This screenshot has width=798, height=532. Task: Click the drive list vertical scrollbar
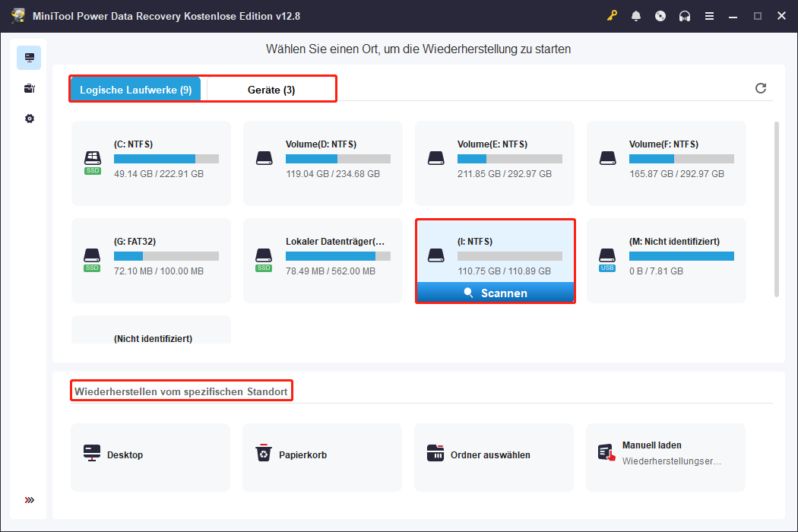point(776,208)
